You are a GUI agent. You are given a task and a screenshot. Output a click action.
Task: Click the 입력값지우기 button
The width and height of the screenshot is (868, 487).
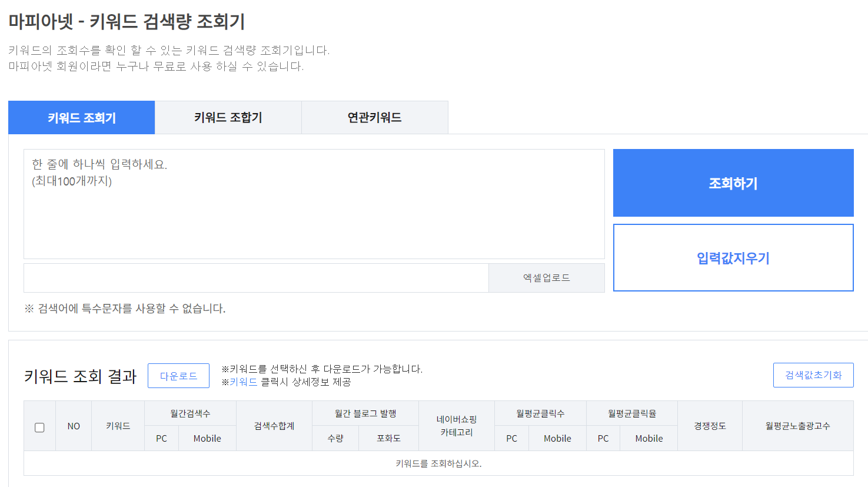(733, 258)
